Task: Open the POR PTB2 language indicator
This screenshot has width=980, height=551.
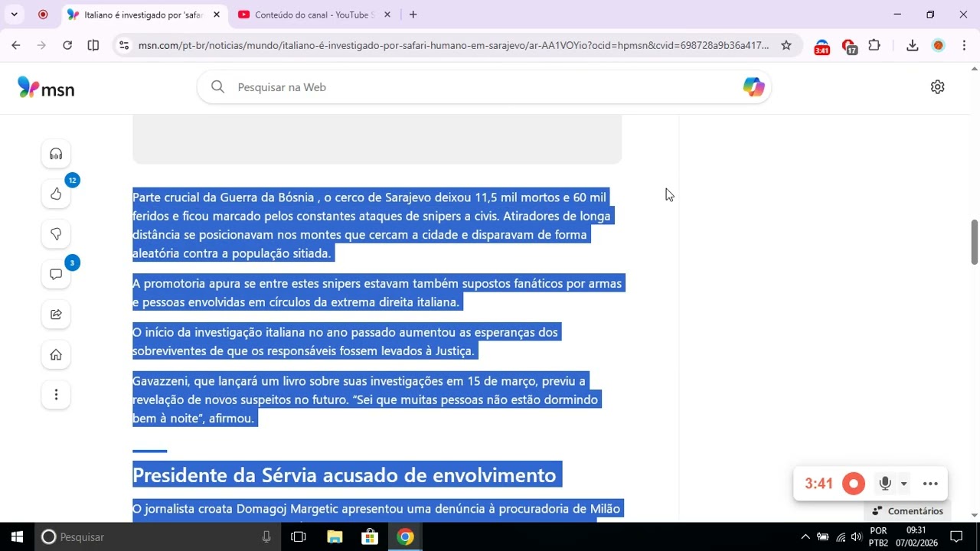Action: click(879, 536)
